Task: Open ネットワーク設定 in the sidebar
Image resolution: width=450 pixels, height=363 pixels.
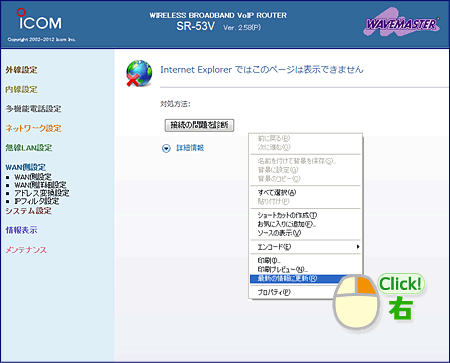Action: (33, 128)
